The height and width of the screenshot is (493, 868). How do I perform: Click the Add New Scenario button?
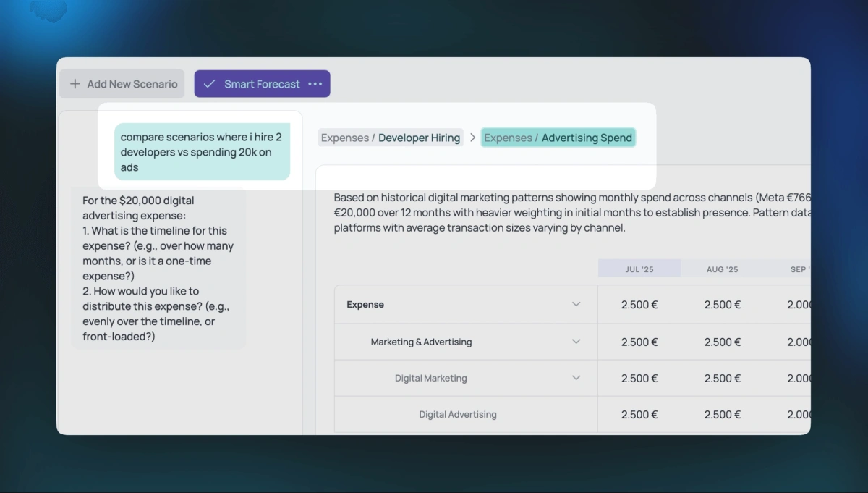click(122, 84)
